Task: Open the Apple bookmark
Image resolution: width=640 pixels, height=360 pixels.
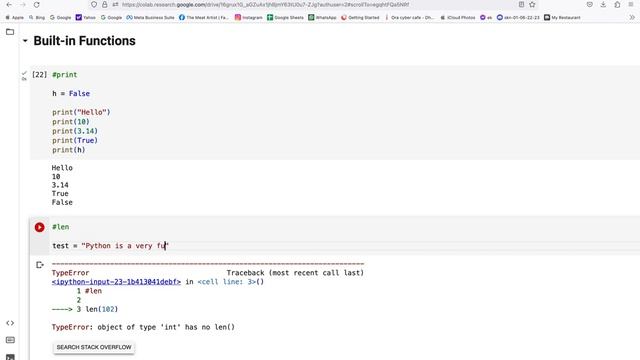Action: (15, 18)
